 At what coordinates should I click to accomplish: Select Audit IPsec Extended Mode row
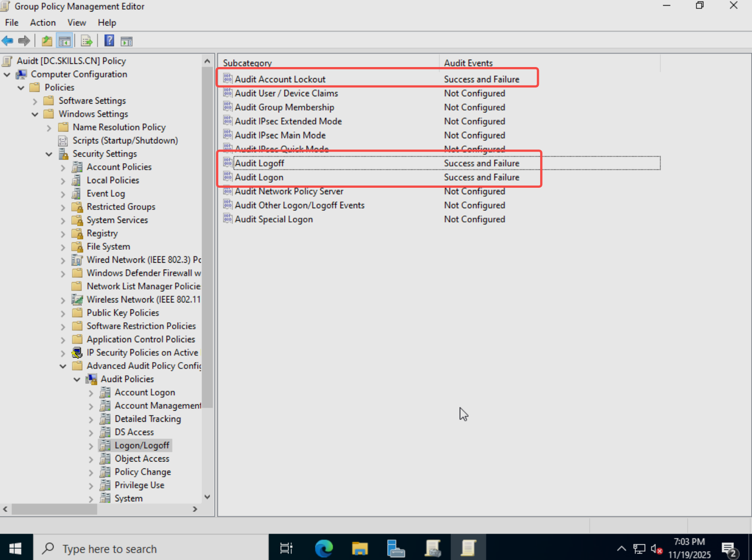(441, 121)
